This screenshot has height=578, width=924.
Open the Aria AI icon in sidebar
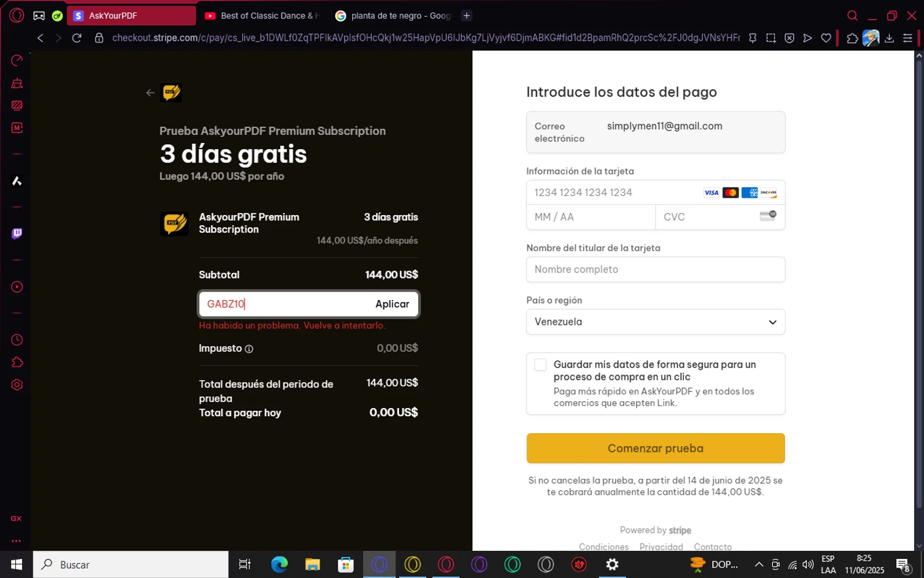[x=17, y=181]
